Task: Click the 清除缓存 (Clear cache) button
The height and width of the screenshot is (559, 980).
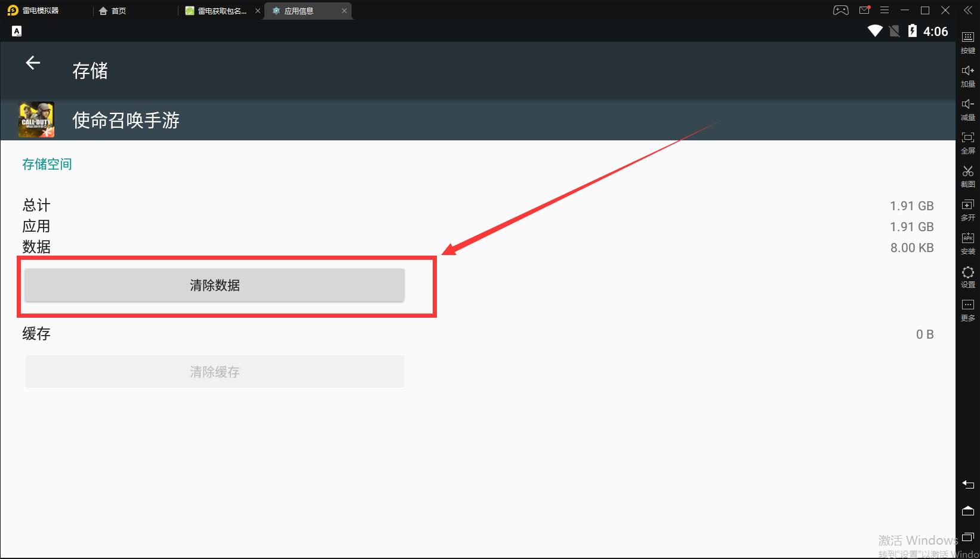Action: 215,371
